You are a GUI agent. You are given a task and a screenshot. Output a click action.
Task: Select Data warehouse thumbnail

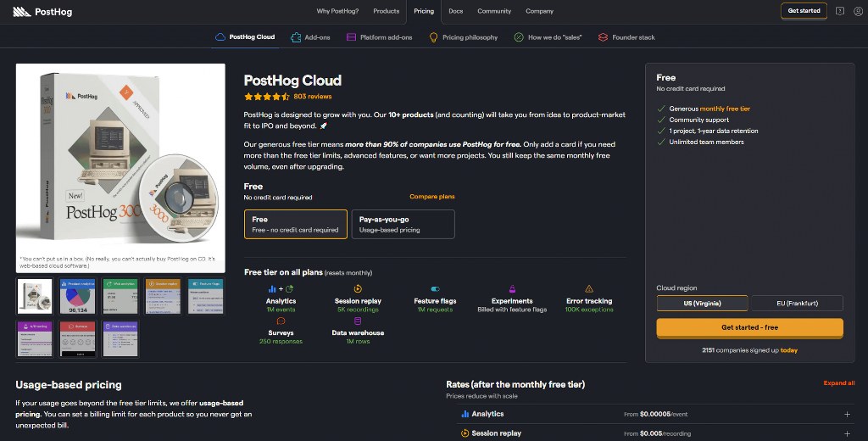(120, 338)
